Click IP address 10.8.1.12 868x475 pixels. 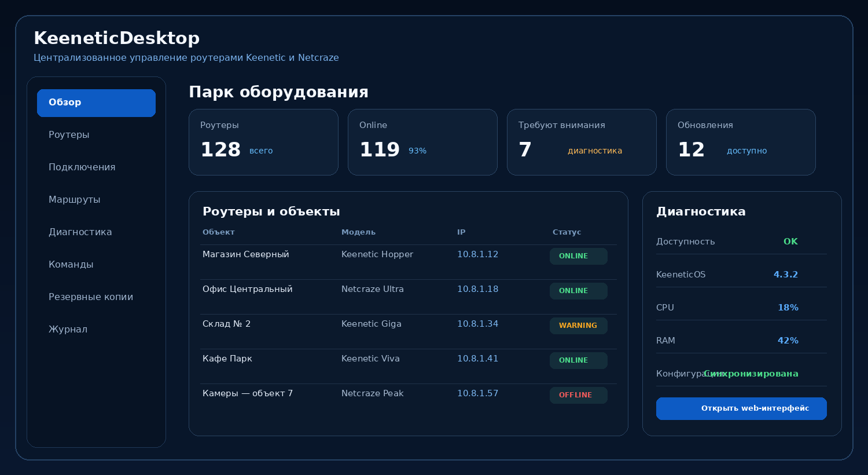(x=477, y=254)
